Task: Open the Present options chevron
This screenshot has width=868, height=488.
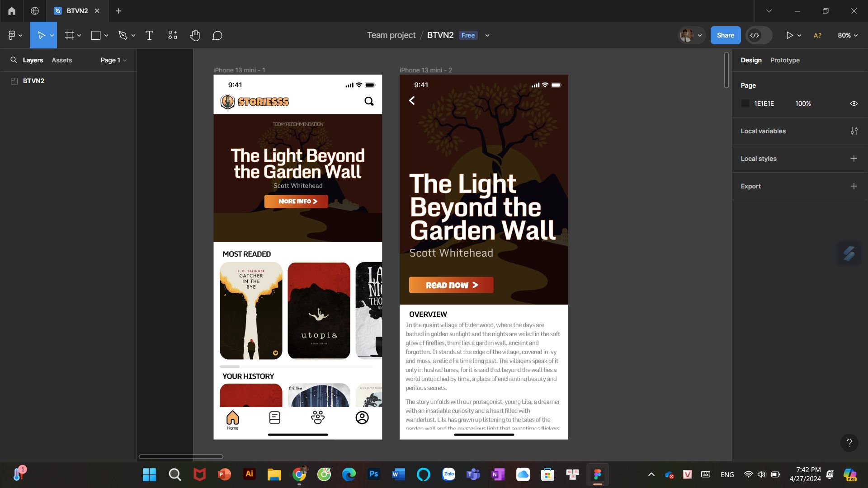Action: (799, 35)
